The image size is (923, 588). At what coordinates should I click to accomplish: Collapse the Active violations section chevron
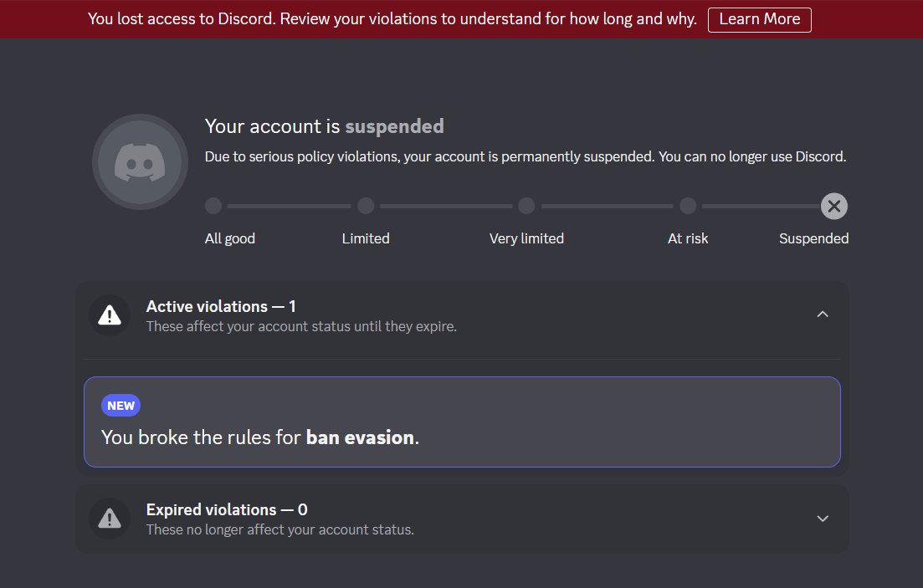pyautogui.click(x=823, y=314)
